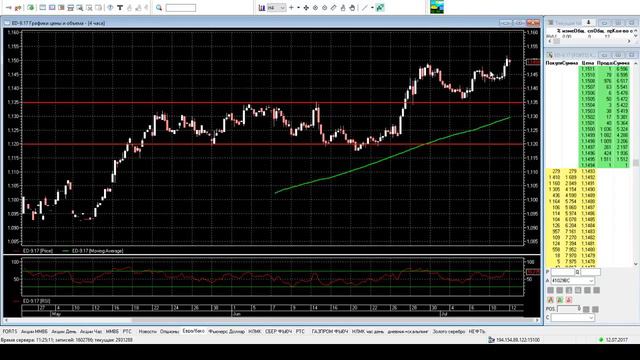Click the third table window icon in toolbar
The width and height of the screenshot is (640, 360).
pos(61,8)
